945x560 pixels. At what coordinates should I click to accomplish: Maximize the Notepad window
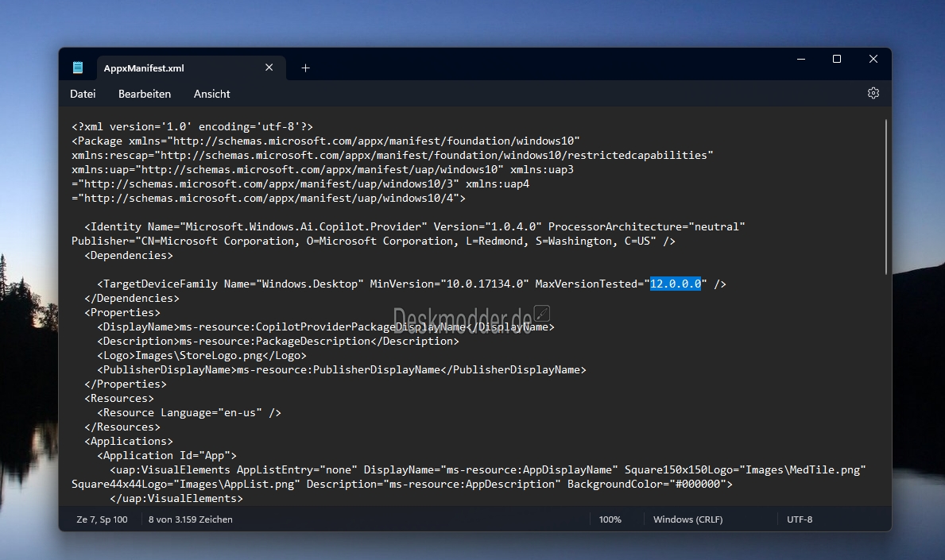coord(837,59)
